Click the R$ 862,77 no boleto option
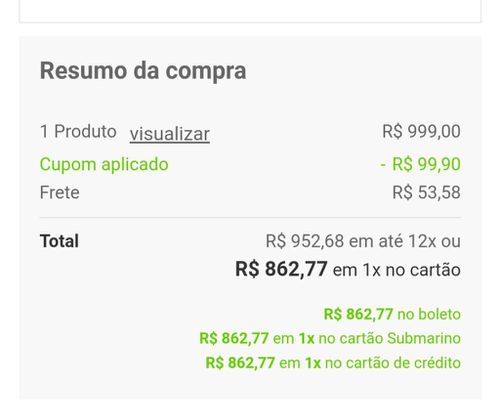Viewport: 500px width, 420px height. point(392,314)
